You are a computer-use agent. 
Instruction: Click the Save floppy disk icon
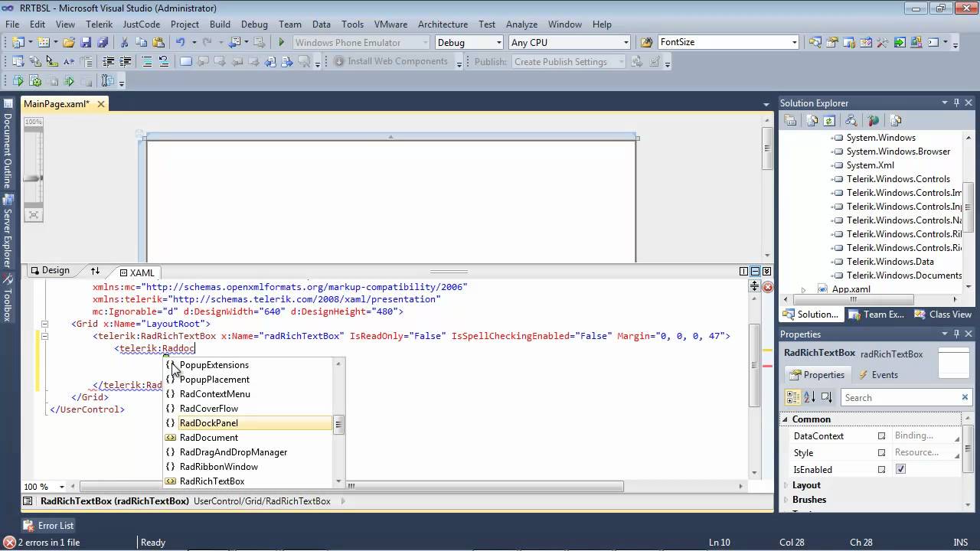87,43
